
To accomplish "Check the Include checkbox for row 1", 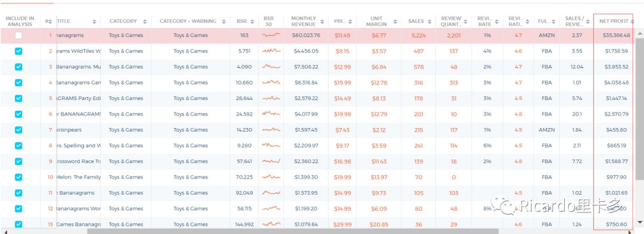I will point(18,35).
